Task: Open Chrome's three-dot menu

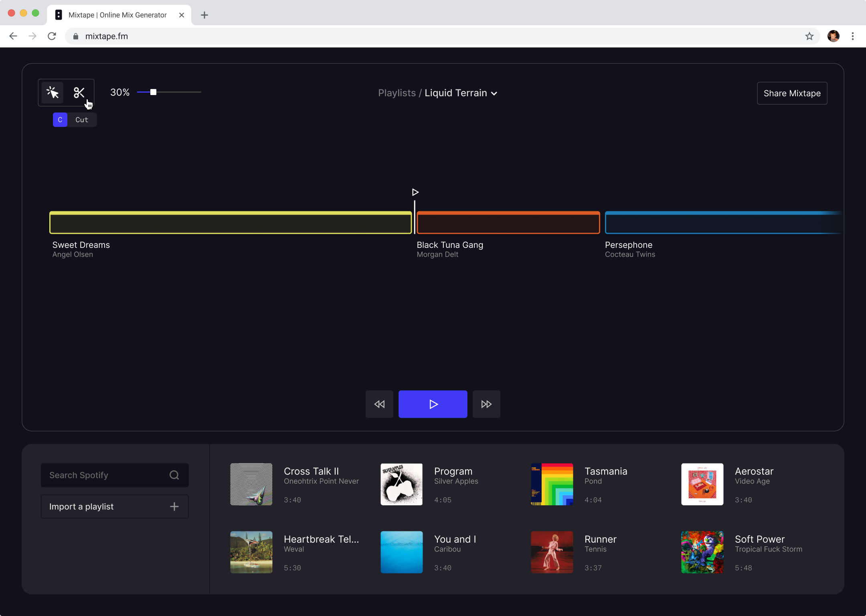Action: tap(852, 36)
